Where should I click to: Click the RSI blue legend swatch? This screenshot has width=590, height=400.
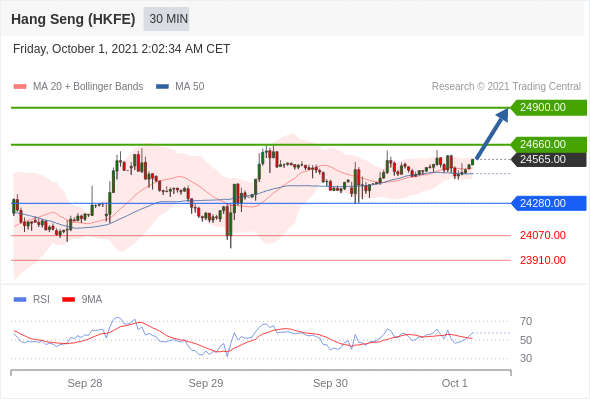pos(20,300)
